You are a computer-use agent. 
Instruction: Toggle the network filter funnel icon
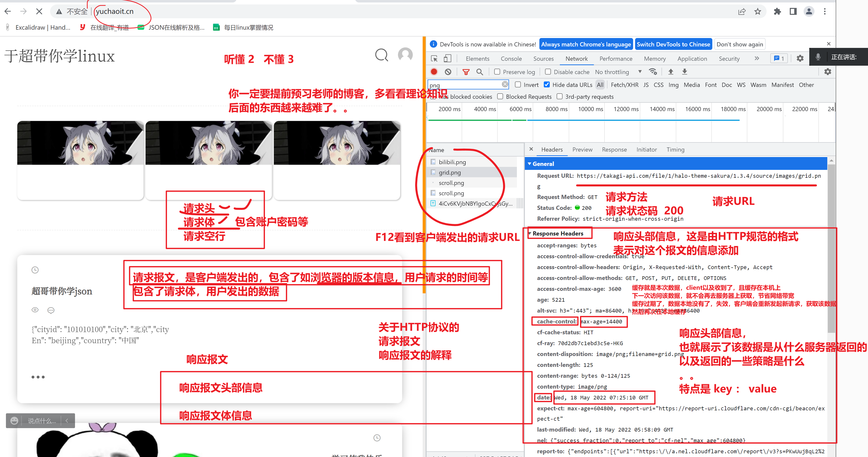[466, 72]
